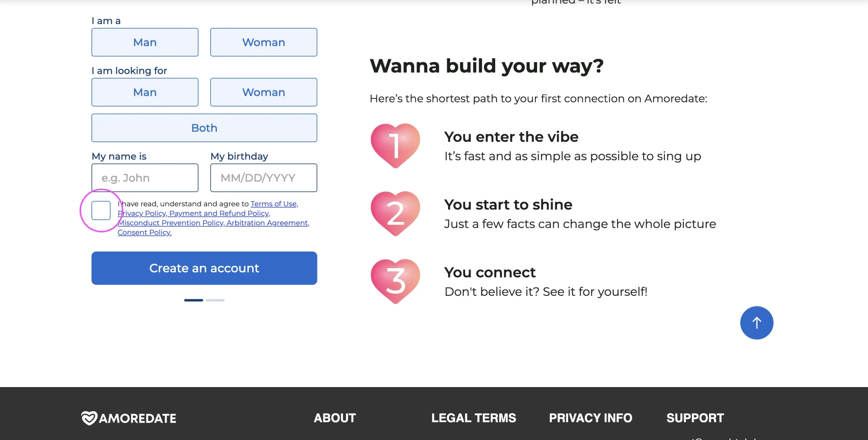Open the Arbitration Agreement link
This screenshot has height=440, width=868.
tap(268, 223)
